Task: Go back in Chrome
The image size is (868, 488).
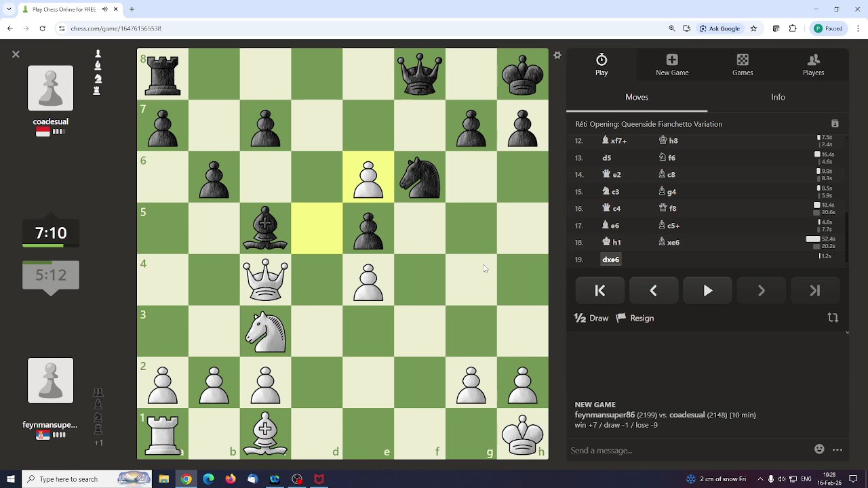Action: (x=9, y=28)
